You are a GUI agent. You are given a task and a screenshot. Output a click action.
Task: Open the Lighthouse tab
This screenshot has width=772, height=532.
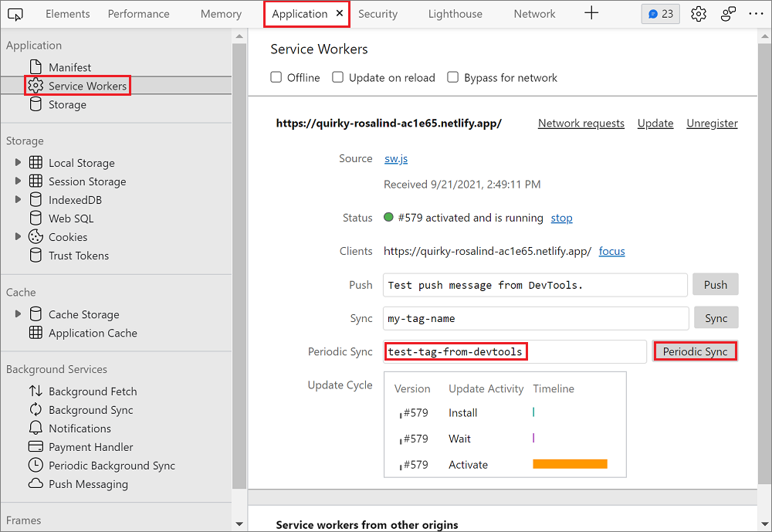click(x=455, y=13)
